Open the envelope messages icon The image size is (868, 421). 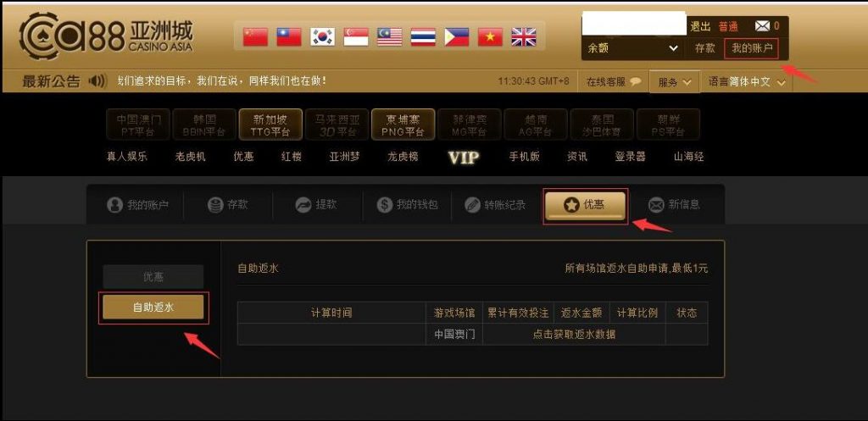pyautogui.click(x=762, y=26)
